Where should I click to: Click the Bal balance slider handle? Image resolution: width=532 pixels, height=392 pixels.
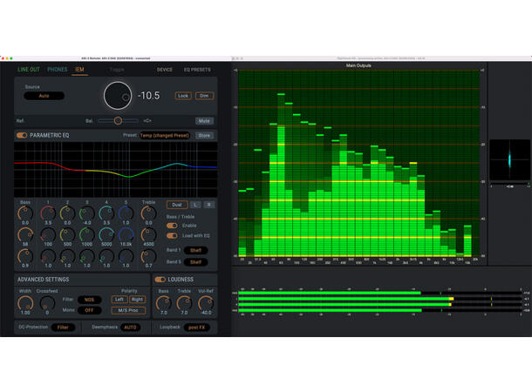pyautogui.click(x=118, y=120)
